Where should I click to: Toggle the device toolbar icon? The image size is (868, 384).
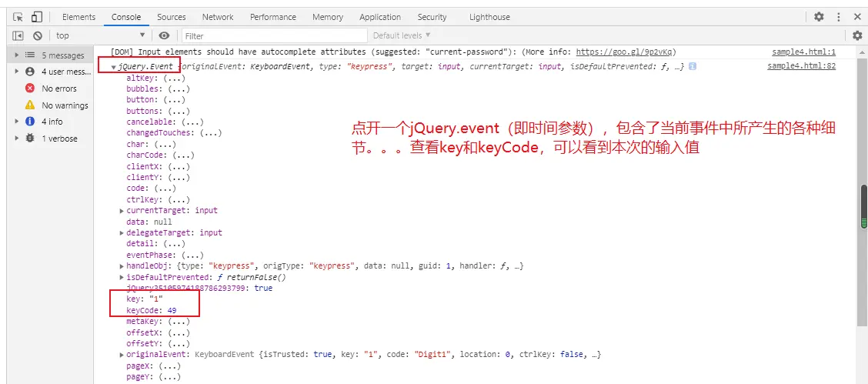click(x=36, y=17)
